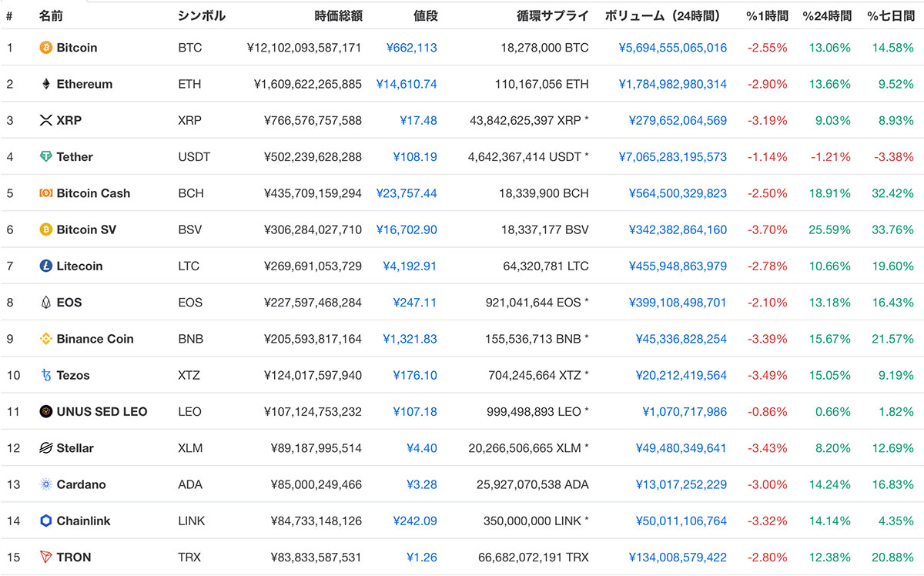Open Ethereum price ¥14,610.74 link
This screenshot has width=924, height=576.
(x=407, y=84)
